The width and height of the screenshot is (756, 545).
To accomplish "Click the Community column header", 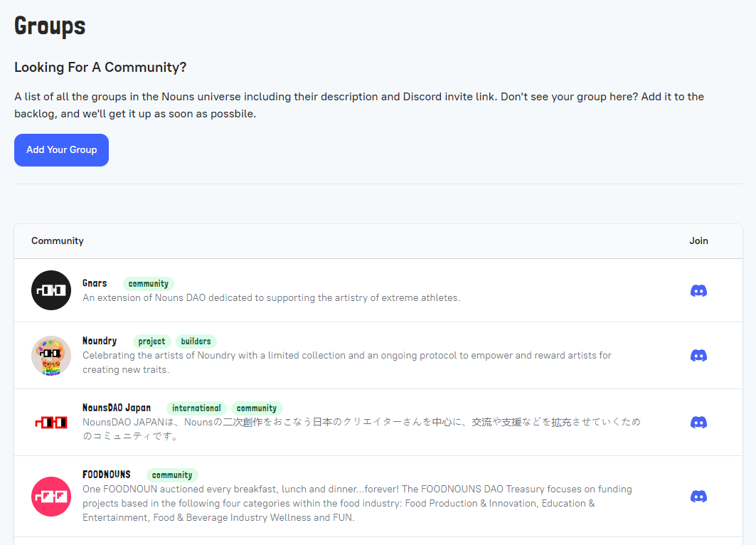I will point(58,240).
